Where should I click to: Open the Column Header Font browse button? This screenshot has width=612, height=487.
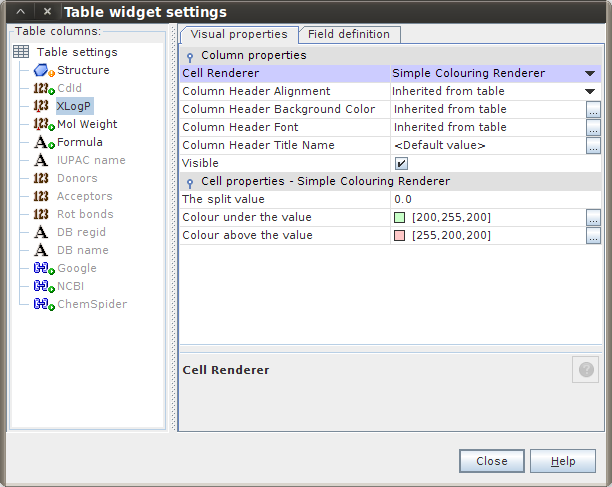[x=593, y=127]
